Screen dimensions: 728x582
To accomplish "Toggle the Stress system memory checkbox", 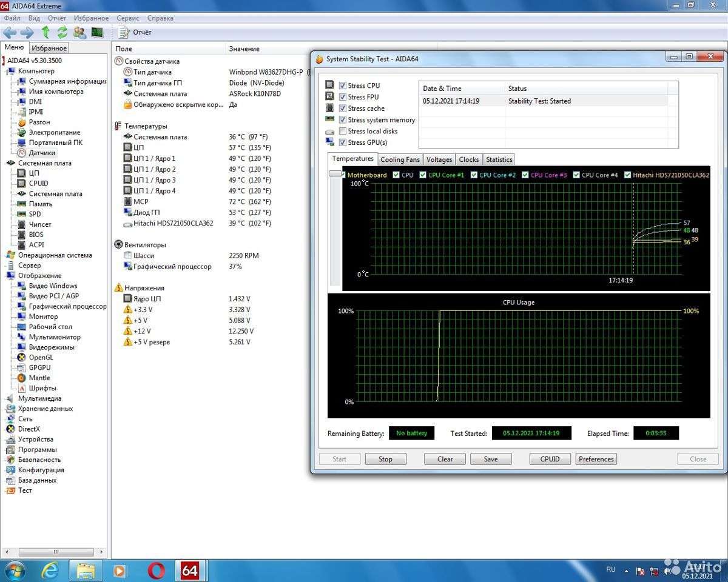I will coord(343,120).
